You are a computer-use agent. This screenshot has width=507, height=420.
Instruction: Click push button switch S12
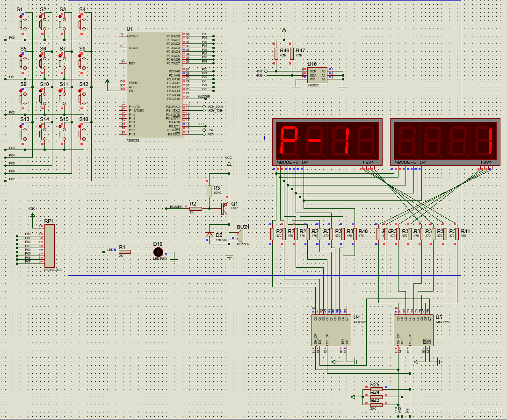click(82, 99)
